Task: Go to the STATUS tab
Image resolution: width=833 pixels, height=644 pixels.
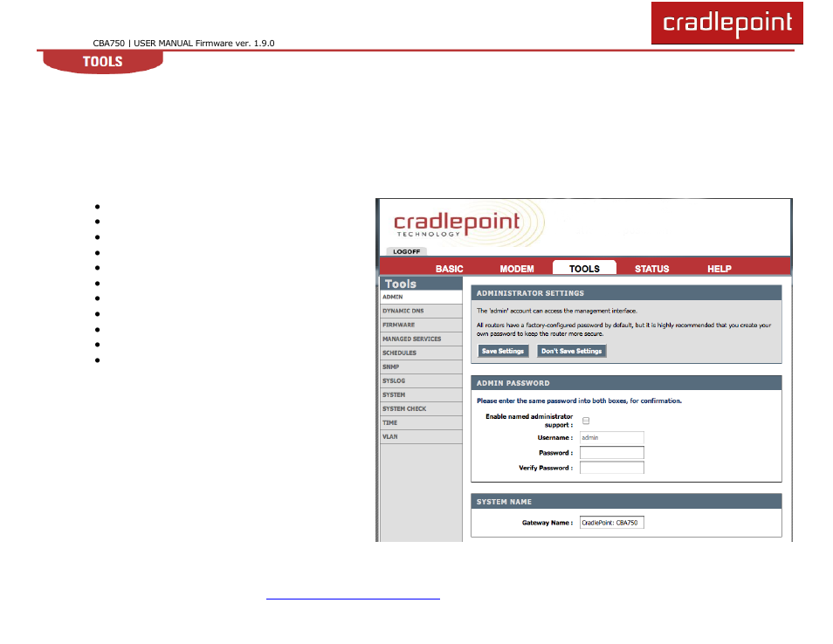Action: tap(652, 269)
